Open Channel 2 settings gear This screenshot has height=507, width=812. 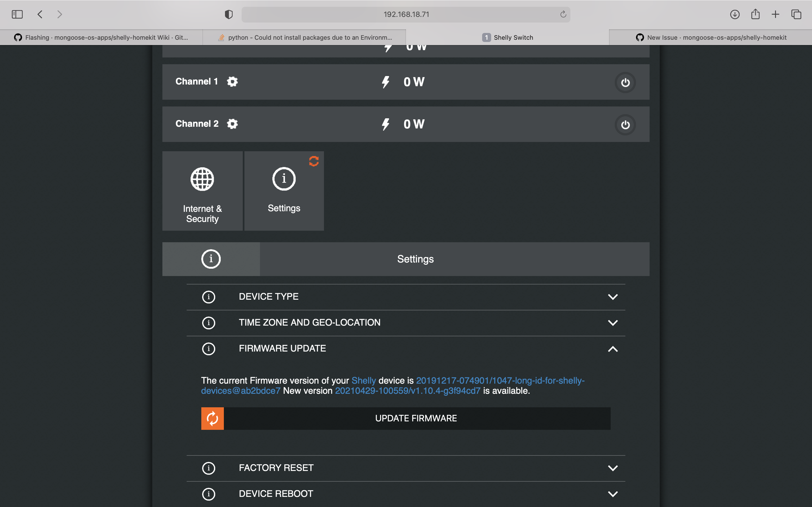pyautogui.click(x=233, y=124)
